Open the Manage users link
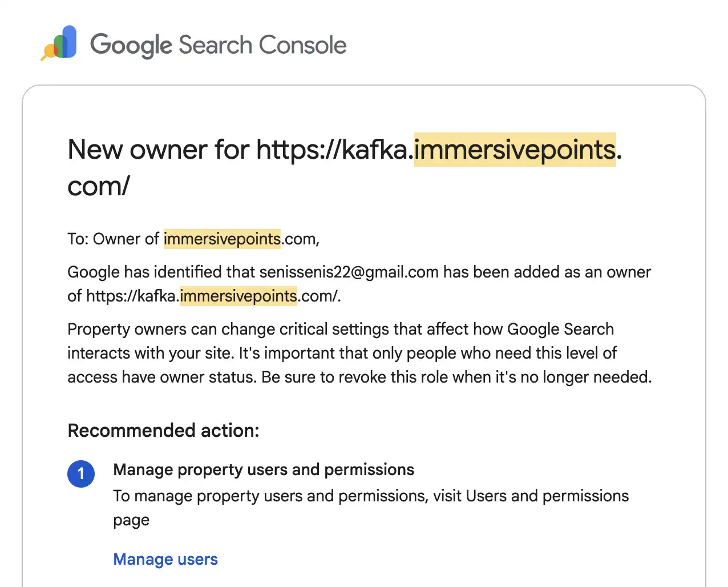 [165, 559]
